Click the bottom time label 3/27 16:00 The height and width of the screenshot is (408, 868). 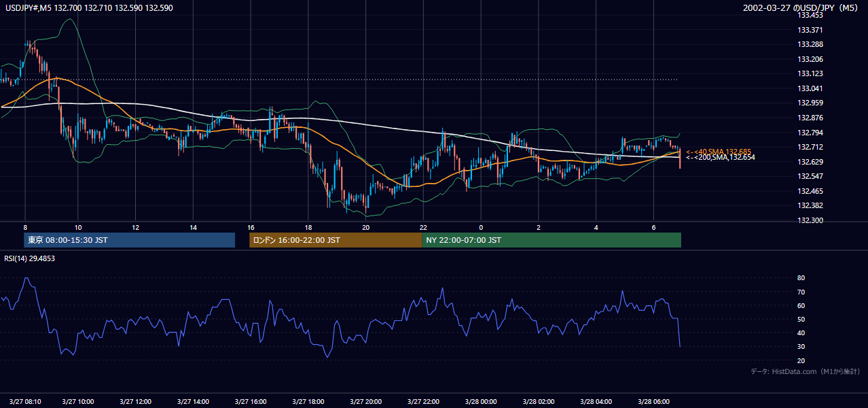tap(251, 401)
